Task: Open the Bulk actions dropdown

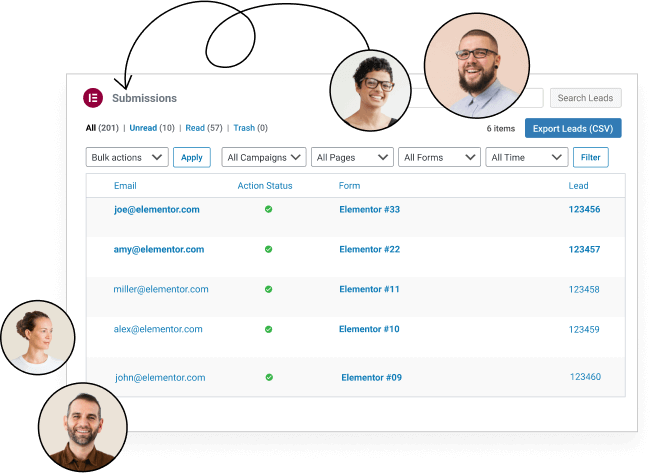Action: (127, 157)
